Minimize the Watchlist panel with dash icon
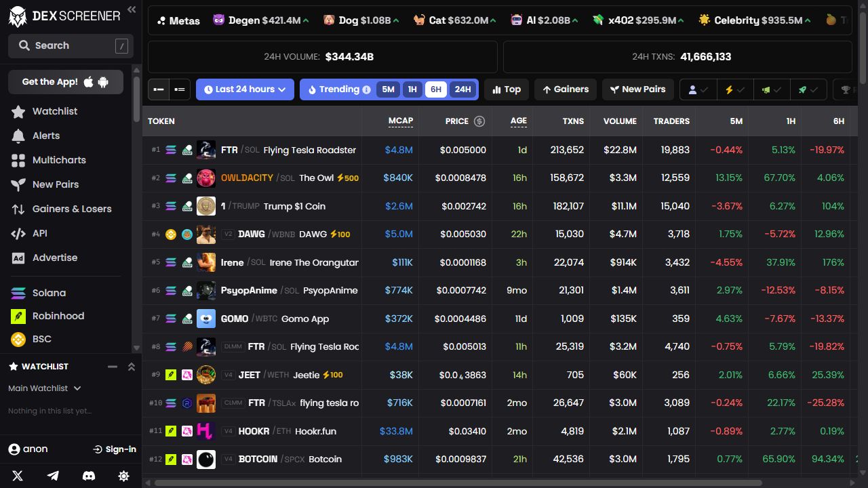Image resolution: width=868 pixels, height=488 pixels. (x=113, y=367)
